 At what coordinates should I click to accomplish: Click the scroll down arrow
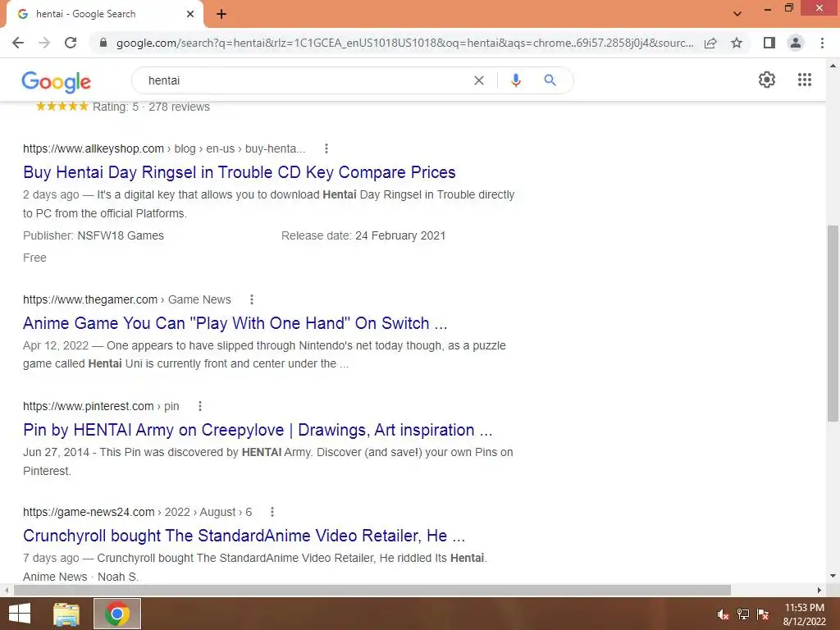833,577
